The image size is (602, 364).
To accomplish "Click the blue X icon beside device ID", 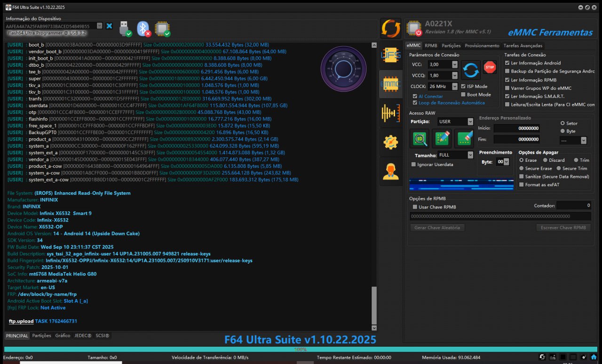I will click(110, 26).
